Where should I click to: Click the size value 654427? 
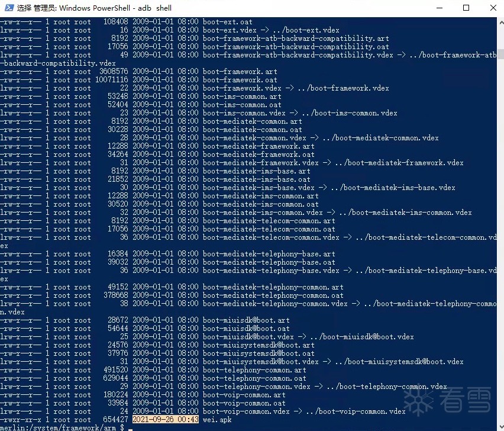(116, 420)
